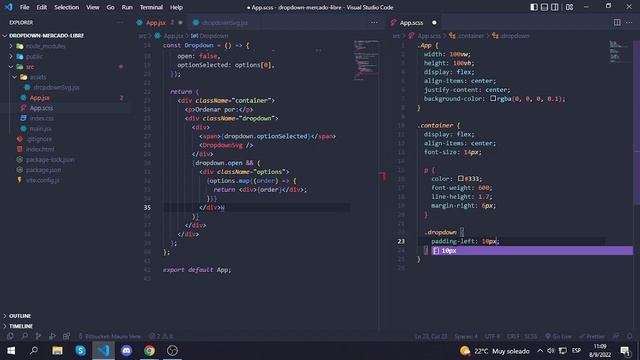The width and height of the screenshot is (640, 360).
Task: Open notifications bell in status bar
Action: (629, 336)
